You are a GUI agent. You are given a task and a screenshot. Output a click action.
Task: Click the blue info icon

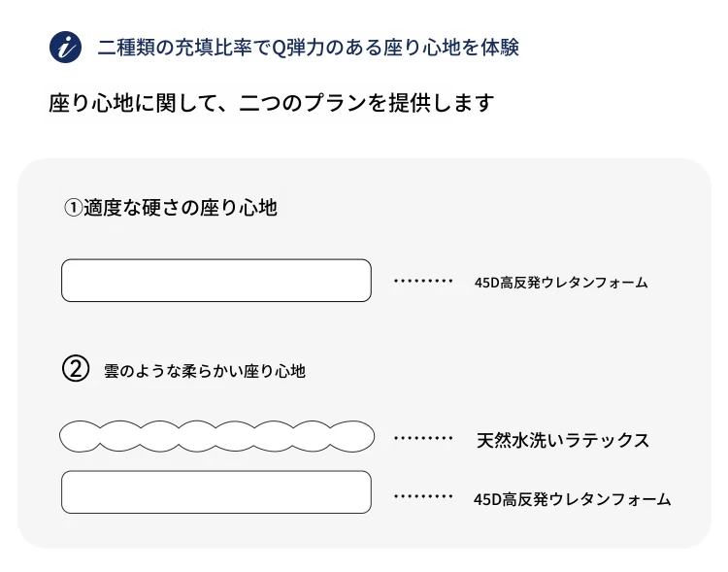[65, 48]
